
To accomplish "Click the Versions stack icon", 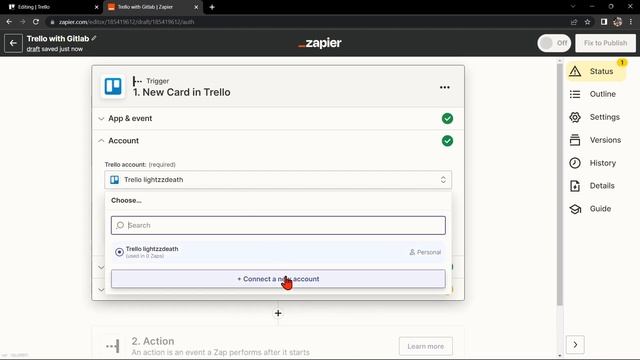I will click(575, 140).
